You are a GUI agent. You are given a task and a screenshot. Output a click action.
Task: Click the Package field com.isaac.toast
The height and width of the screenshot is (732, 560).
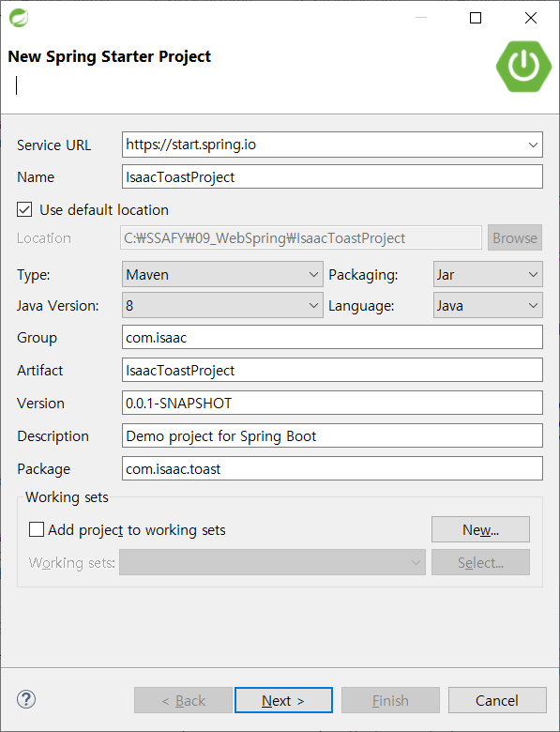[332, 468]
